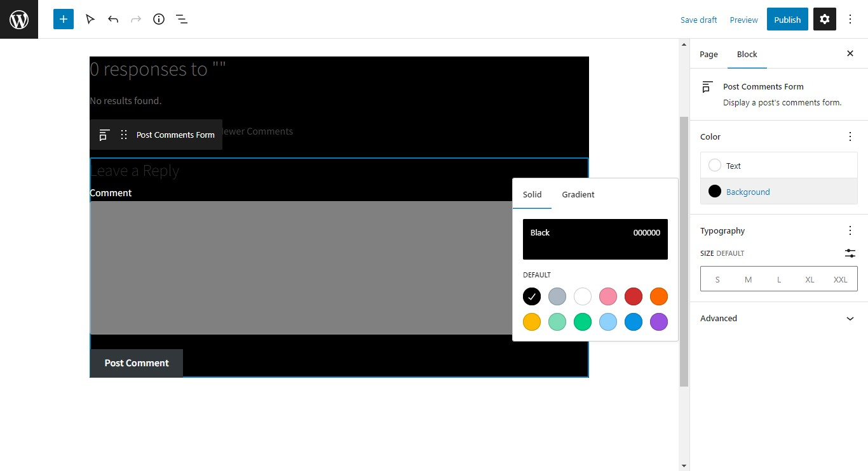Set font size to L
This screenshot has height=471, width=868.
tap(779, 279)
